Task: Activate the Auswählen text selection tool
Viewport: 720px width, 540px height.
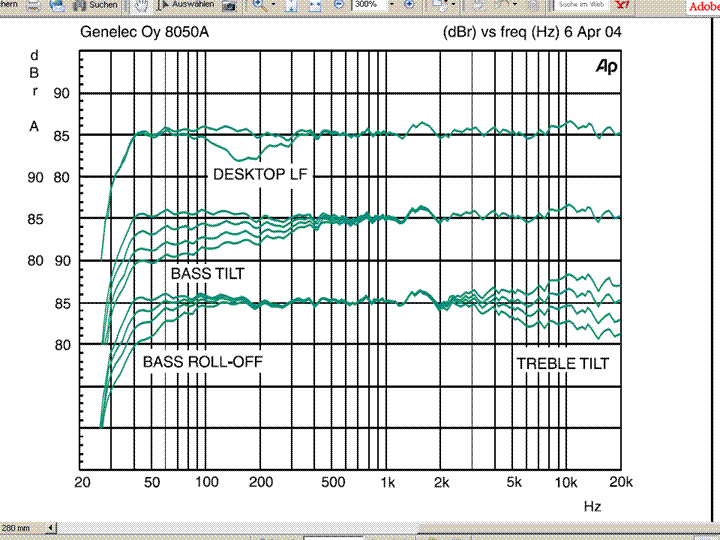Action: coord(186,5)
